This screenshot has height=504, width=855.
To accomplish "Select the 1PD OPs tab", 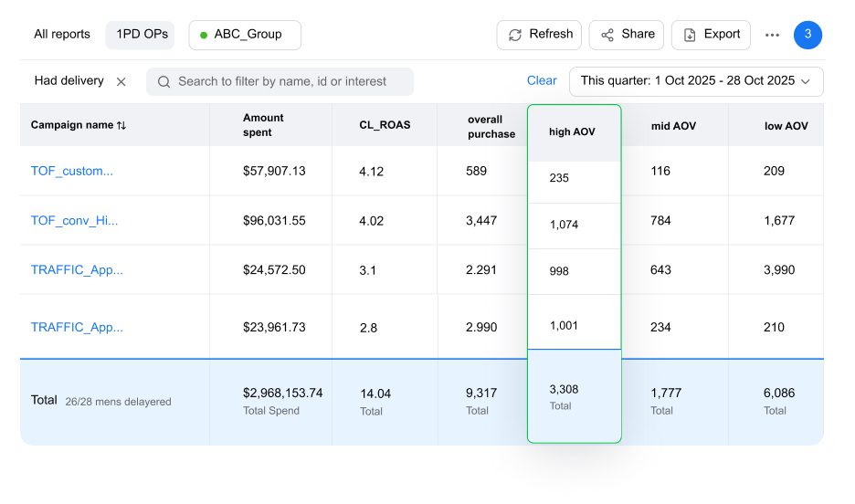I will pyautogui.click(x=140, y=35).
